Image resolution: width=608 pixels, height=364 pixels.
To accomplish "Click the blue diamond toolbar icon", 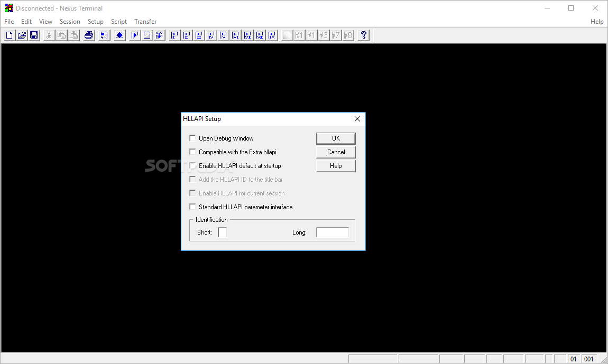I will (119, 35).
